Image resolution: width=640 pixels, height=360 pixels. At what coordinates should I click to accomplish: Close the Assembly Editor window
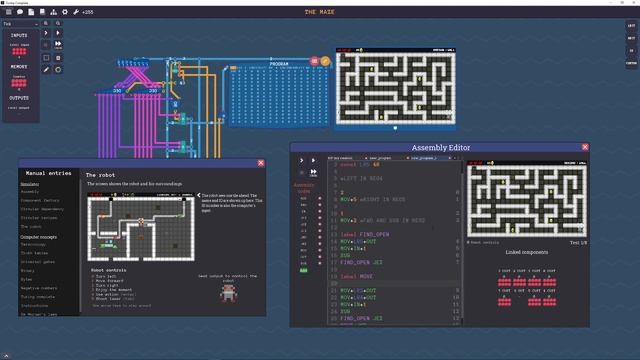585,147
